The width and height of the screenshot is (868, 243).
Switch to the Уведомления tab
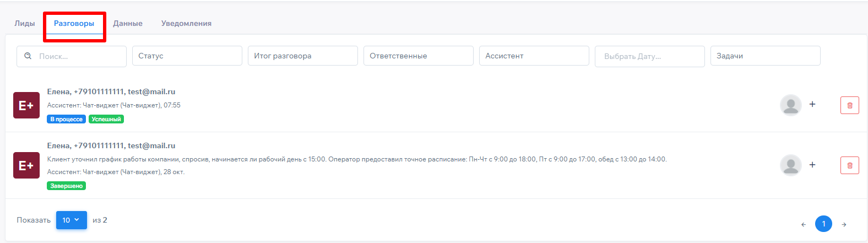(186, 23)
